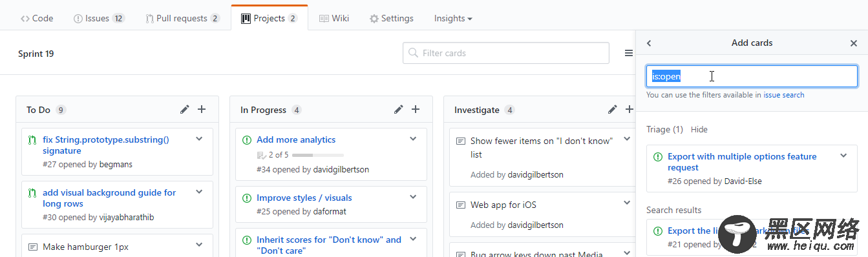Open Improve styles / visuals issue
Screen dimensions: 868x257
click(x=304, y=198)
